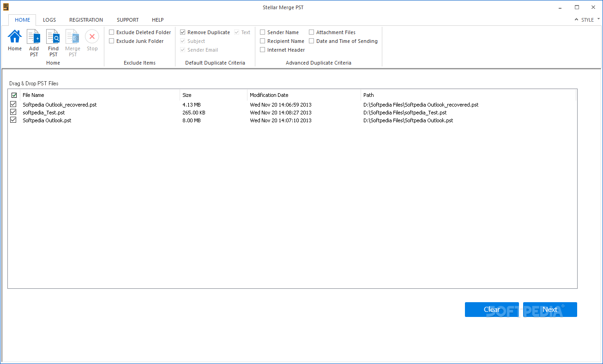The height and width of the screenshot is (364, 603).
Task: Sort by Modification Date column header
Action: click(304, 95)
